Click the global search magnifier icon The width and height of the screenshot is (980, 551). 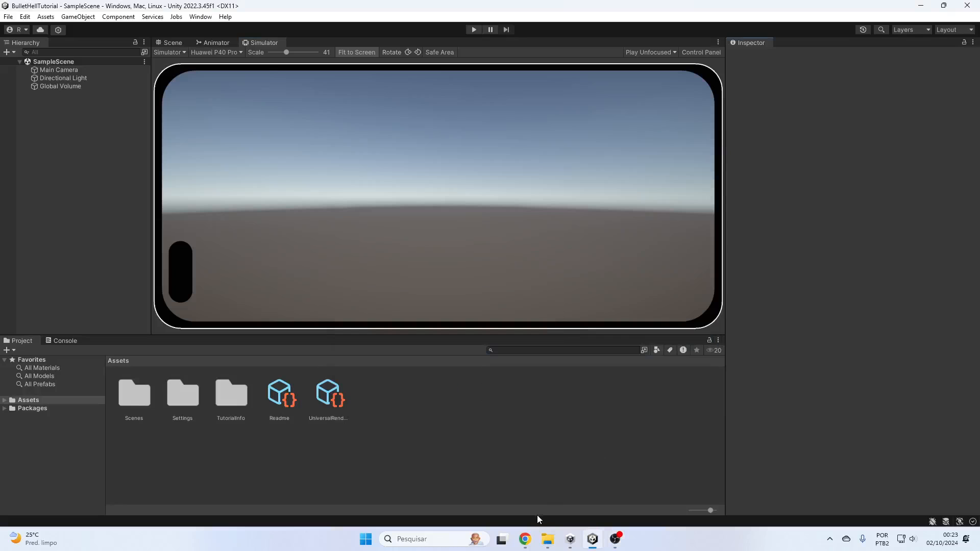(x=881, y=30)
